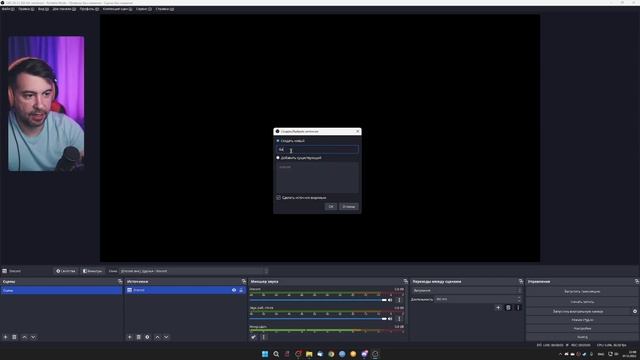Open the Сервис menu

[x=144, y=9]
